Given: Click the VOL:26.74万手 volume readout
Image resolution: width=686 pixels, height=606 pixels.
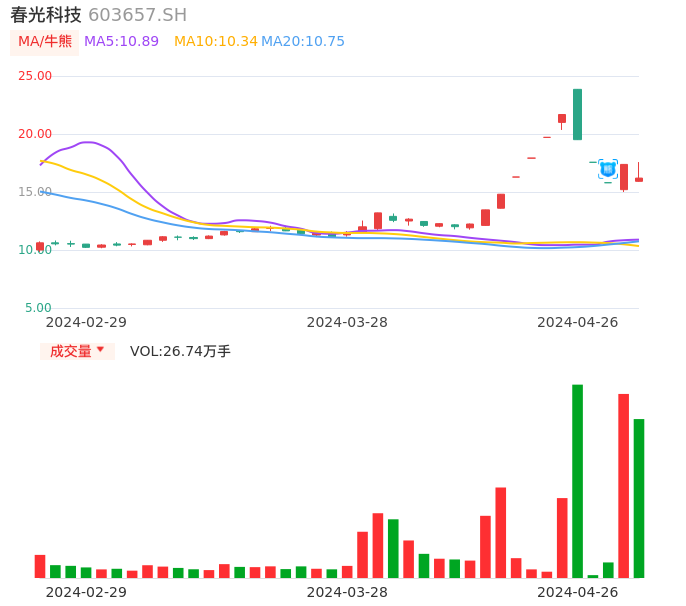Looking at the screenshot, I should pos(180,351).
